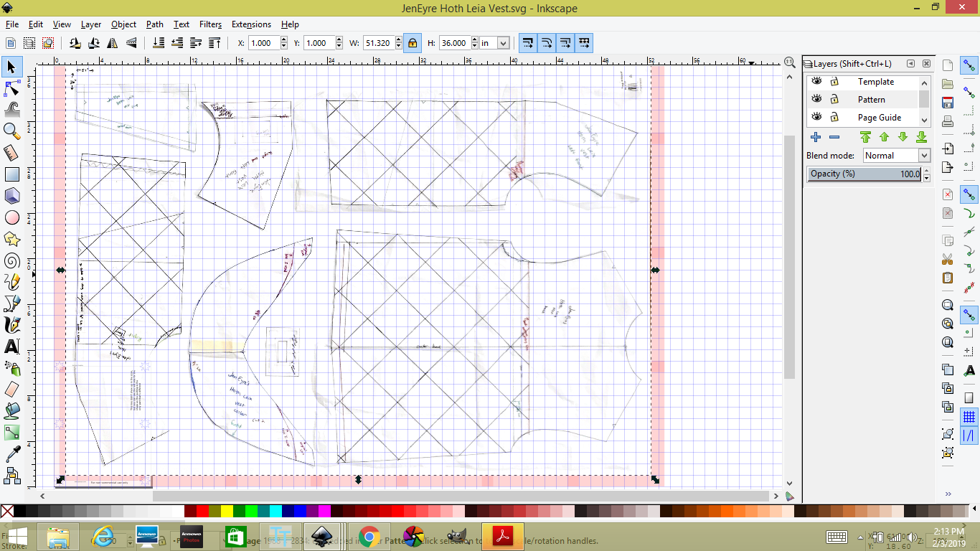
Task: Toggle visibility of Pattern layer
Action: click(x=816, y=99)
